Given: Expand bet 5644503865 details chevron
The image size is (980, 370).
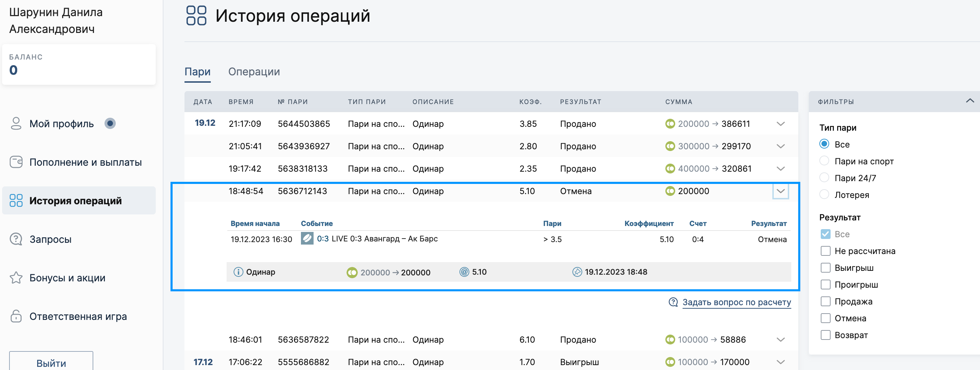Looking at the screenshot, I should click(x=781, y=124).
